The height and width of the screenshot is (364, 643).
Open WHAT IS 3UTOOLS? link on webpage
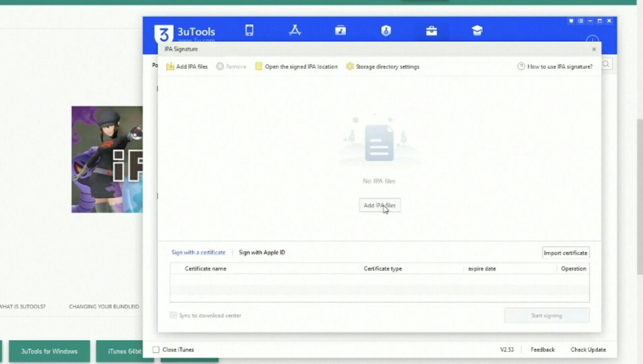click(x=22, y=306)
